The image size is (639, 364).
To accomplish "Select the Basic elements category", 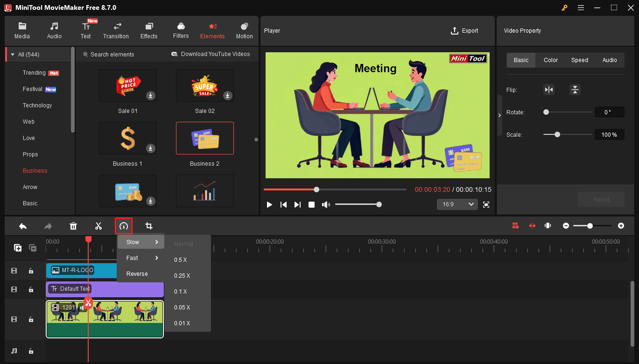I will tap(30, 203).
